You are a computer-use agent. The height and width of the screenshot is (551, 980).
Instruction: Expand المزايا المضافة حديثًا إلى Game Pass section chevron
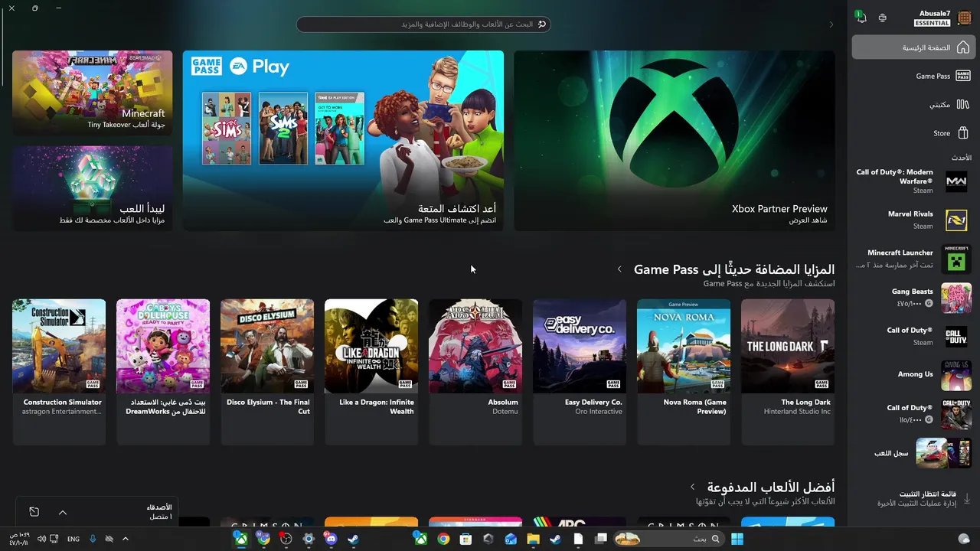pos(619,269)
